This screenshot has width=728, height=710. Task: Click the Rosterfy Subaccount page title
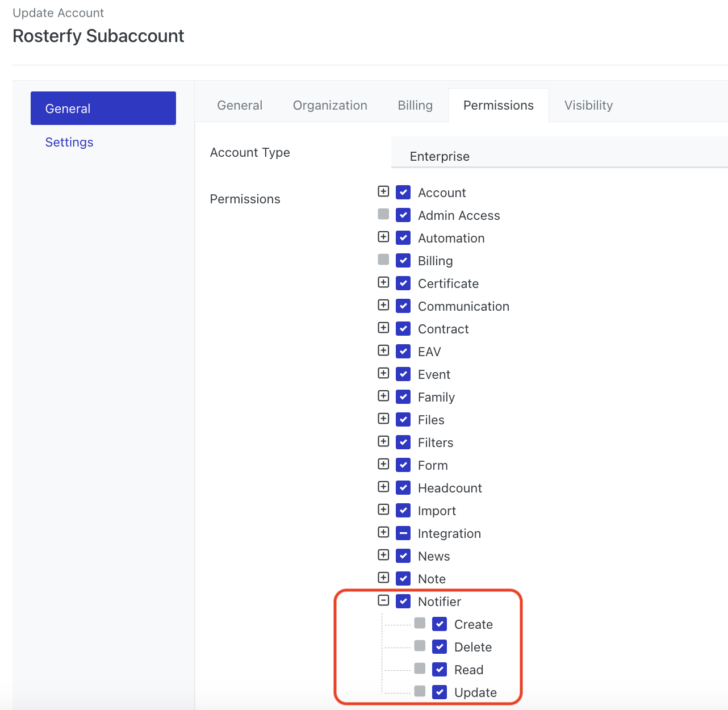(98, 36)
